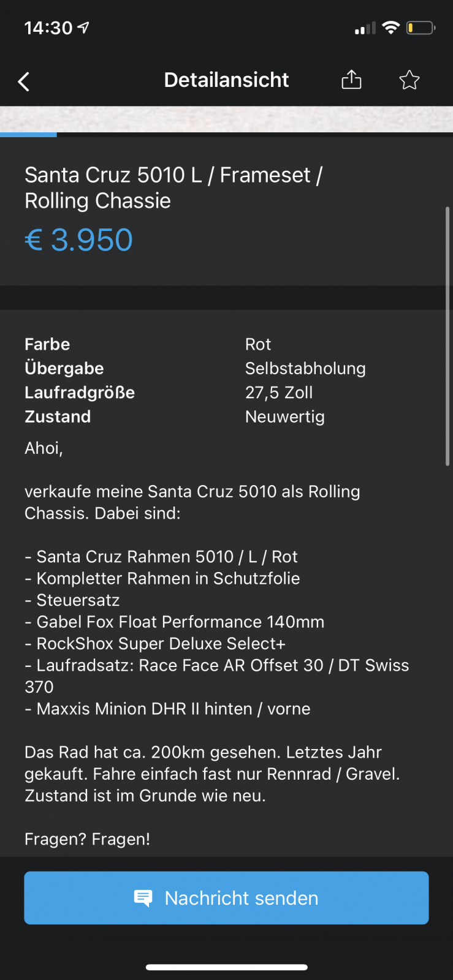Tap the cellular signal bars
The width and height of the screenshot is (453, 980).
(x=365, y=29)
